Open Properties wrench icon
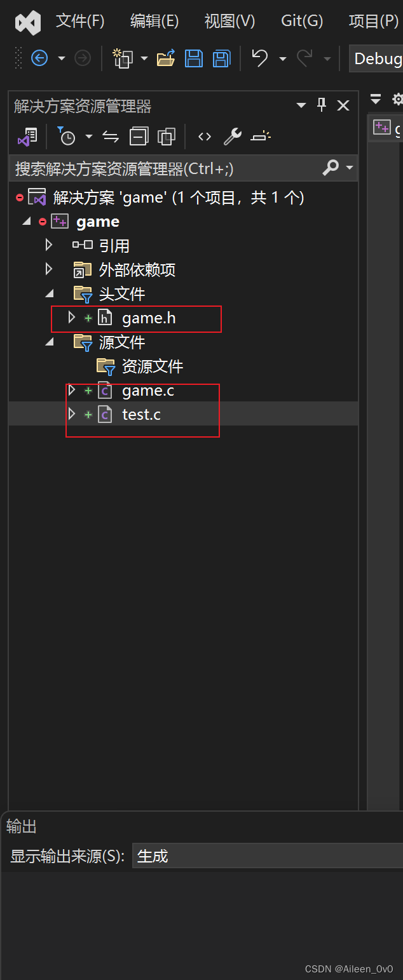 (233, 136)
